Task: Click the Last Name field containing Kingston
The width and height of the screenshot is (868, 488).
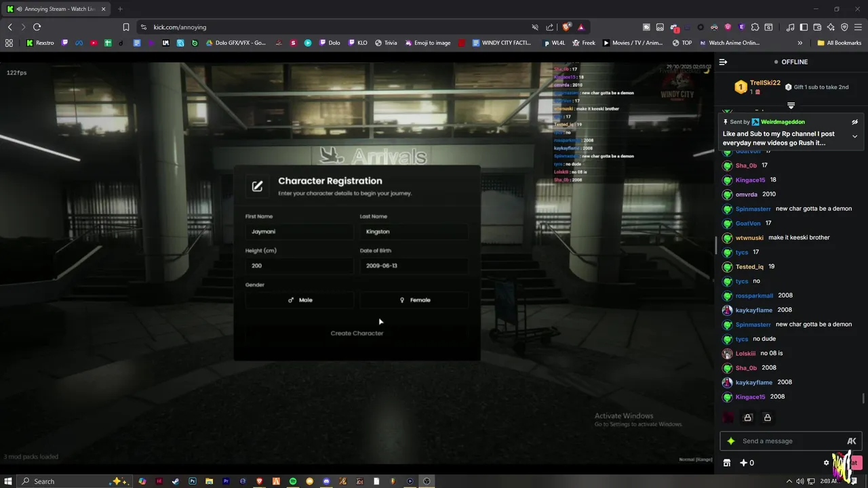Action: pos(414,231)
